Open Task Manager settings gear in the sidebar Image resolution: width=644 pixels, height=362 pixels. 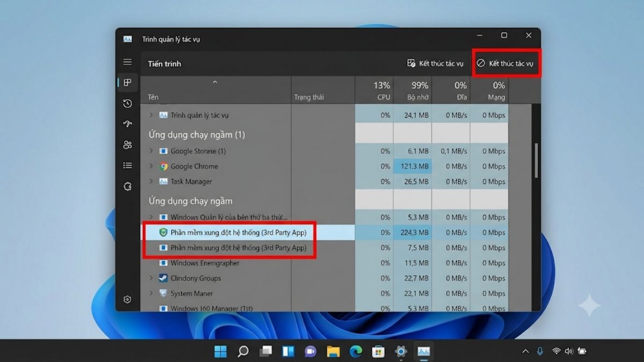click(127, 299)
